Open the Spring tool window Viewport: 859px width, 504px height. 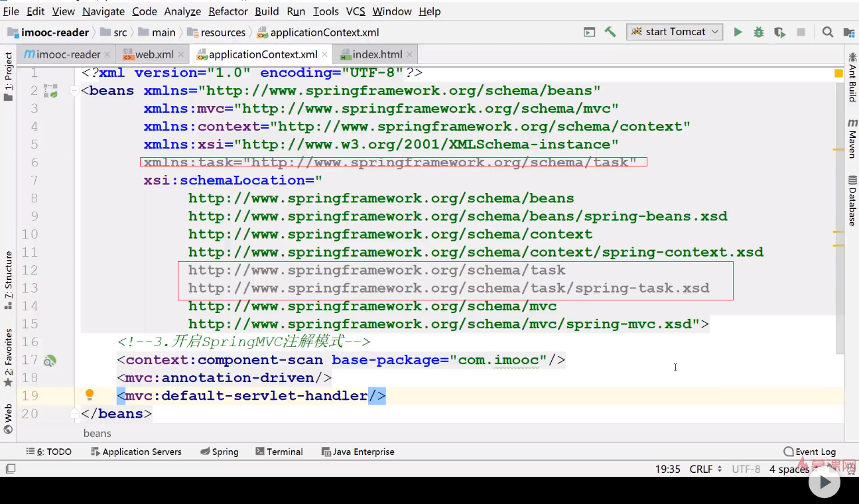[x=220, y=452]
